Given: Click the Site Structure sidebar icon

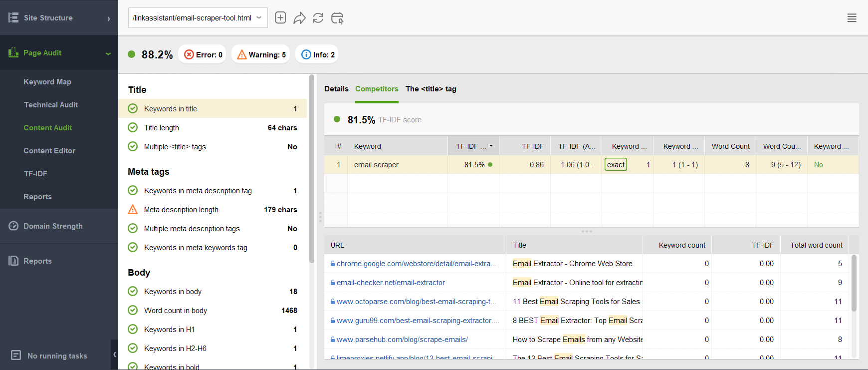Looking at the screenshot, I should pos(13,17).
